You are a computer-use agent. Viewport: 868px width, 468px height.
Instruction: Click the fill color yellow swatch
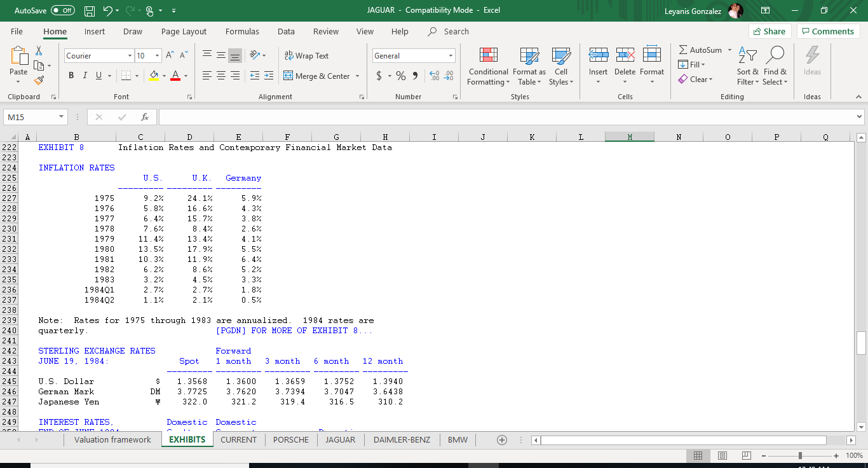point(153,76)
